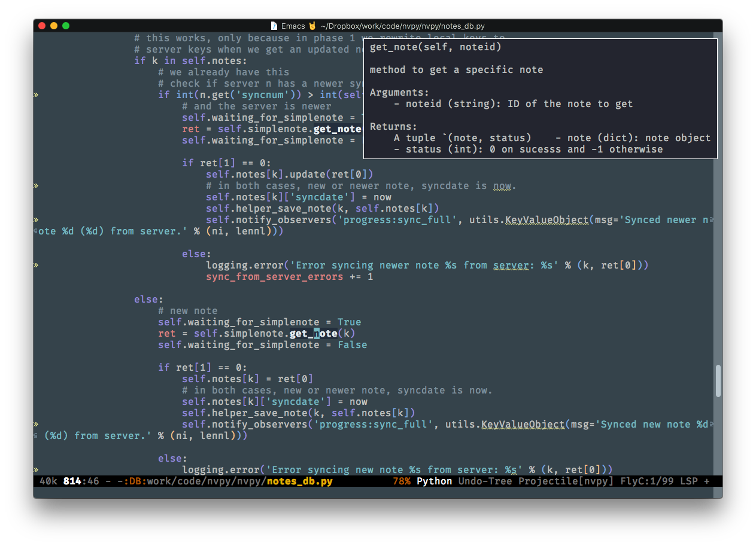Click the vertical scrollbar thumb
Screen dimensions: 756x546
[718, 381]
